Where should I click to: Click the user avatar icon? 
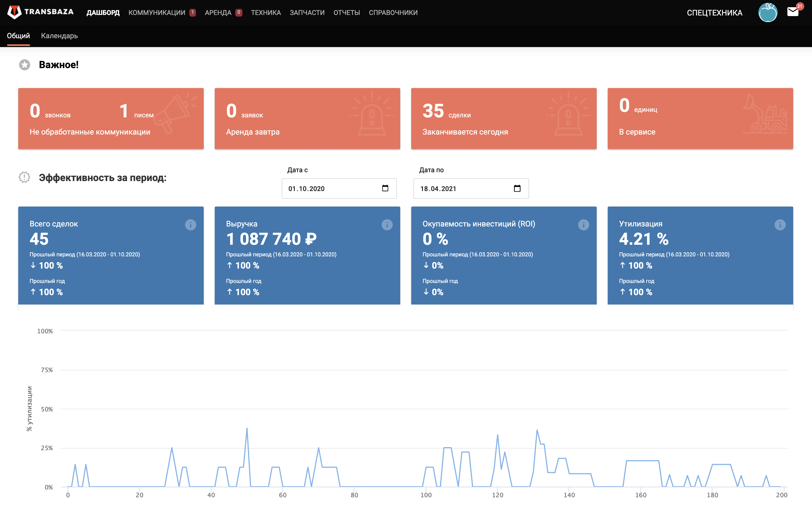(x=768, y=13)
